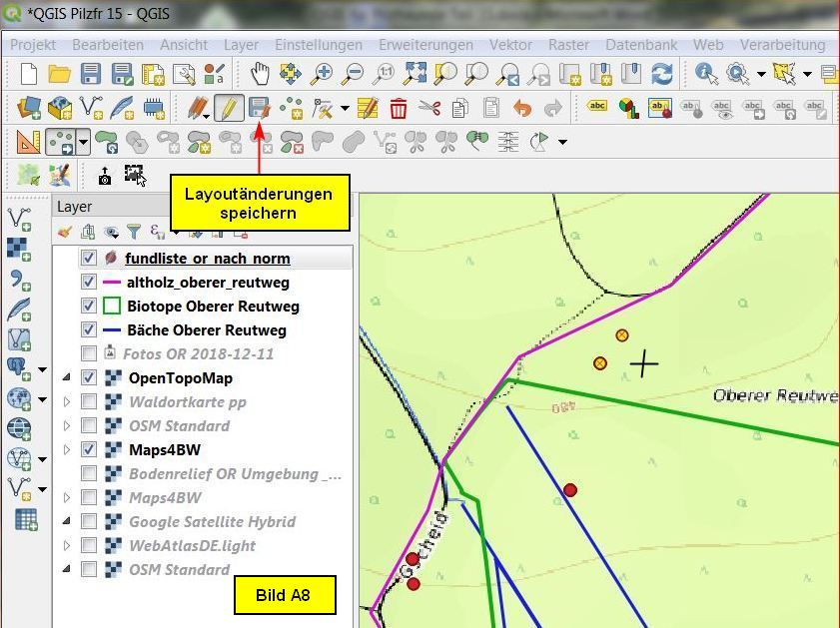Uncheck the fundliste_or_nach_norm layer checkbox
Screen dimensions: 840x628
[89, 258]
